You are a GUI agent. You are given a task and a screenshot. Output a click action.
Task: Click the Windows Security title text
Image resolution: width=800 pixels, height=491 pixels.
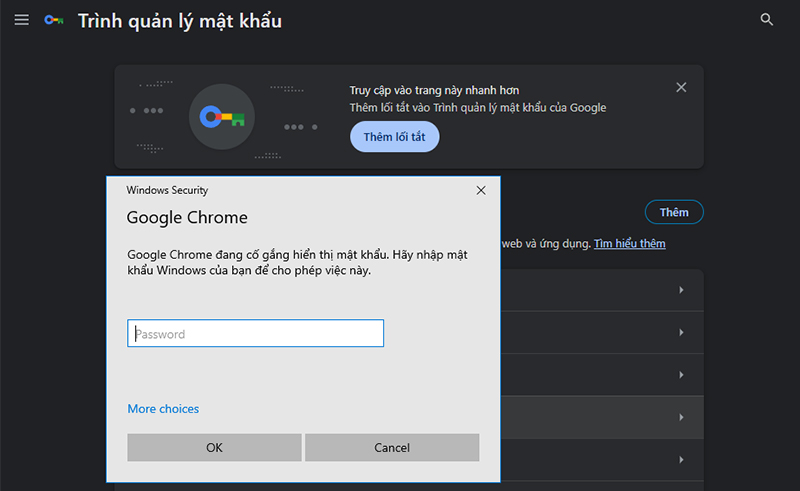click(167, 190)
